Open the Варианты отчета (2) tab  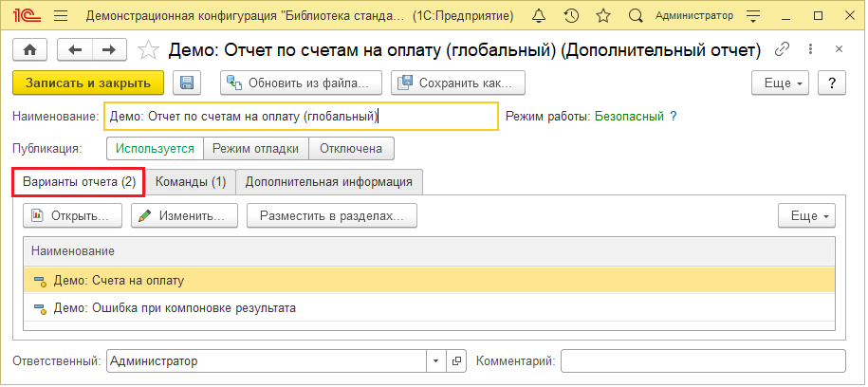(x=79, y=182)
